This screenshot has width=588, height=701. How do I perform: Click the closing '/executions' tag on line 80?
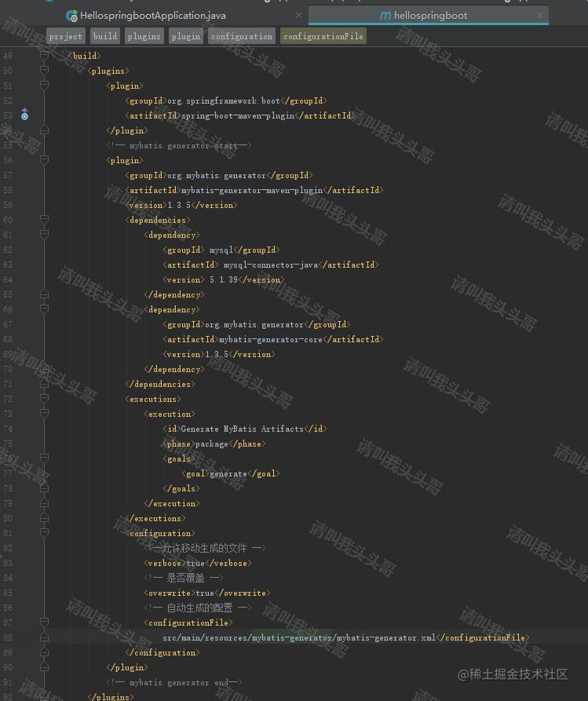click(155, 519)
